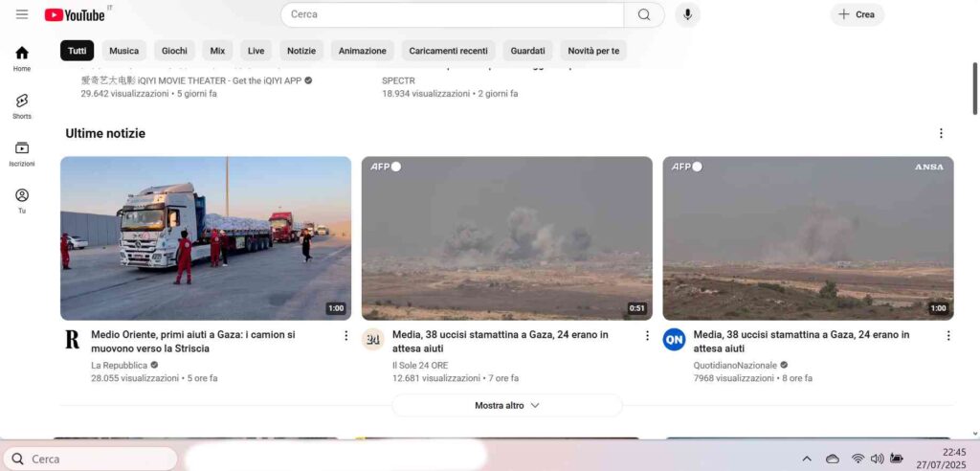
Task: Select the Live filter chip
Action: click(x=256, y=51)
